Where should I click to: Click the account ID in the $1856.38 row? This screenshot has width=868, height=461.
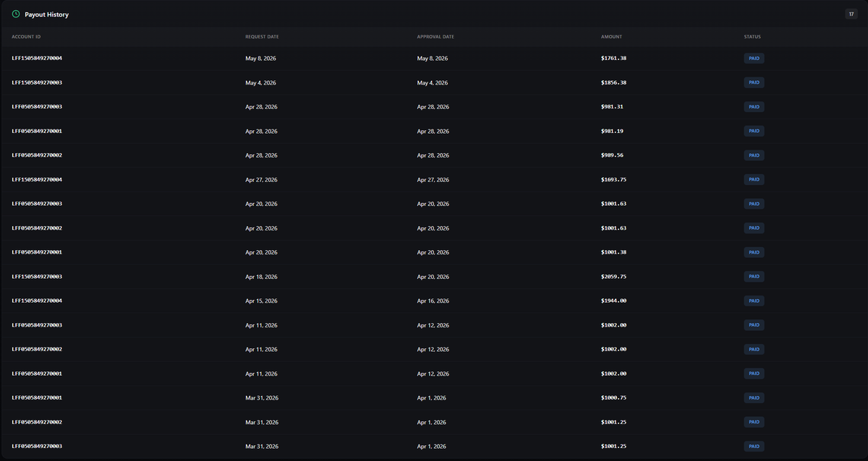point(37,83)
